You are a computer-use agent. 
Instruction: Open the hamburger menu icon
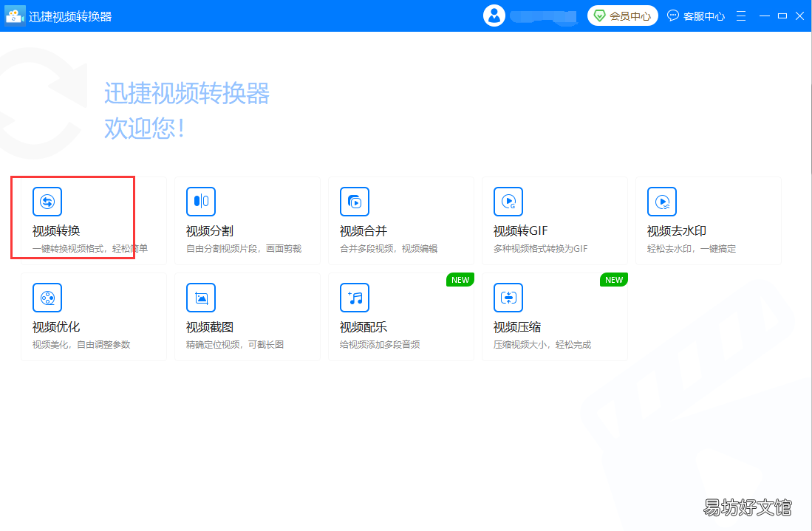click(x=741, y=16)
